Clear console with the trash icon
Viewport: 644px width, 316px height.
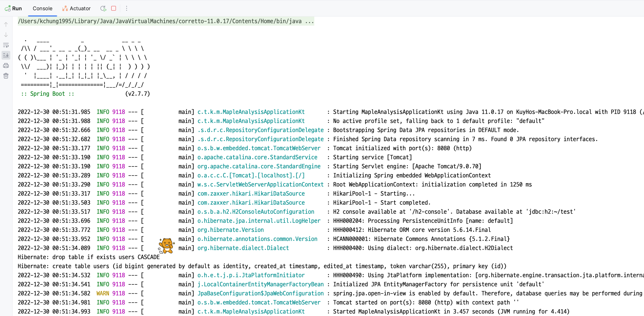click(6, 76)
